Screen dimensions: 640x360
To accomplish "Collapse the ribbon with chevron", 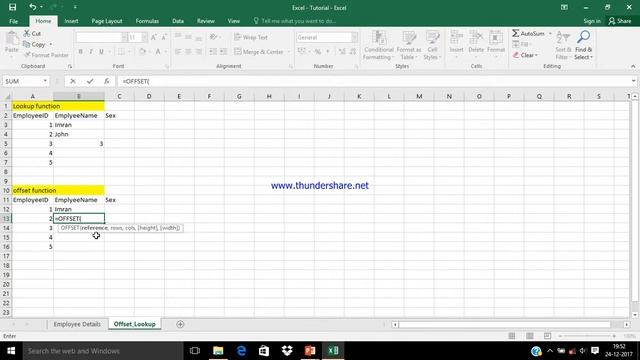I will (633, 66).
